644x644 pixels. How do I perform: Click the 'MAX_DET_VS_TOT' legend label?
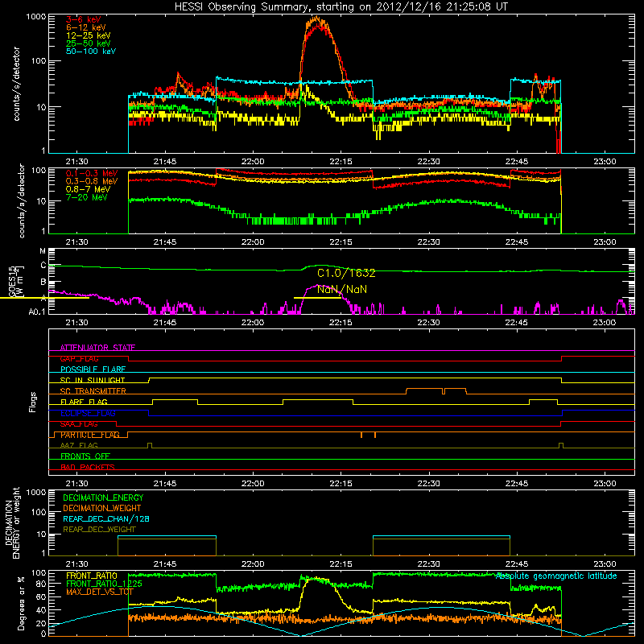click(100, 592)
